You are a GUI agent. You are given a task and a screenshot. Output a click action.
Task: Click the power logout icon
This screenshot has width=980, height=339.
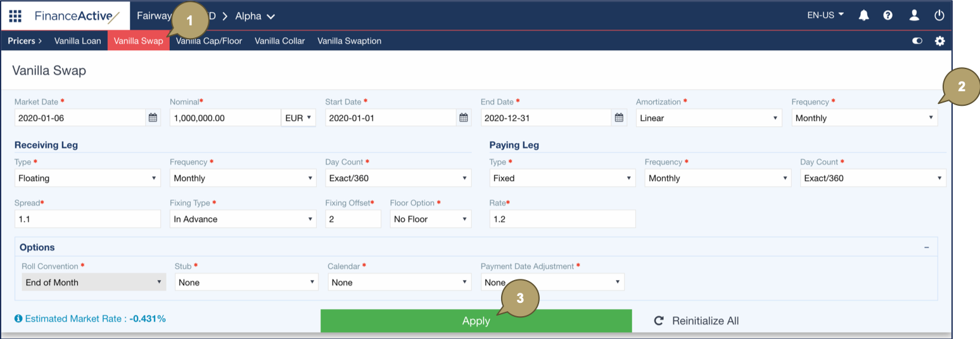pyautogui.click(x=939, y=15)
